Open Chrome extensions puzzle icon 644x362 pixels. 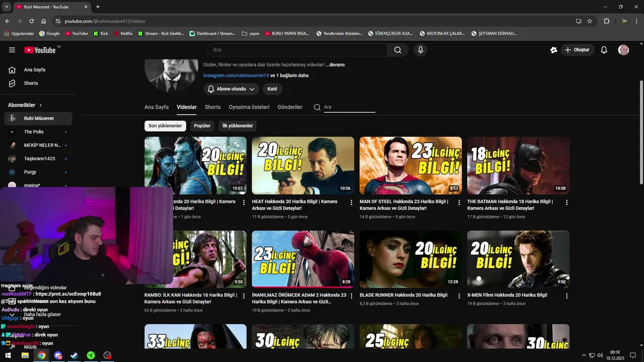point(606,21)
